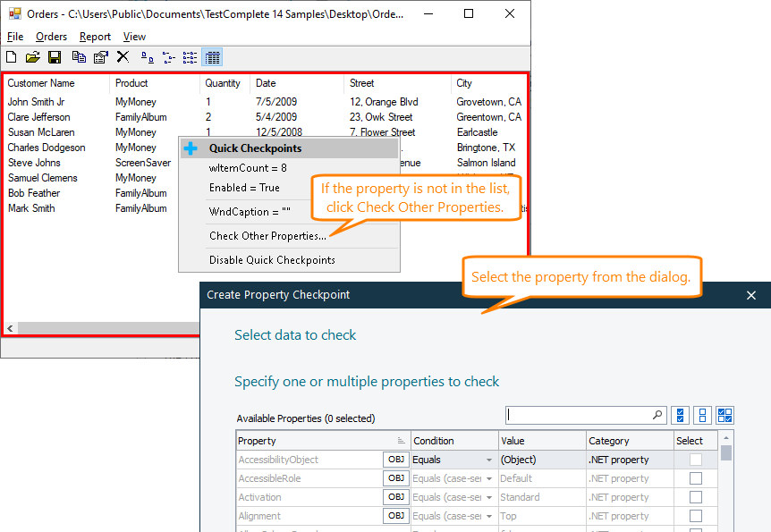The height and width of the screenshot is (532, 771).
Task: Enable the Alignment property checkbox
Action: point(694,516)
